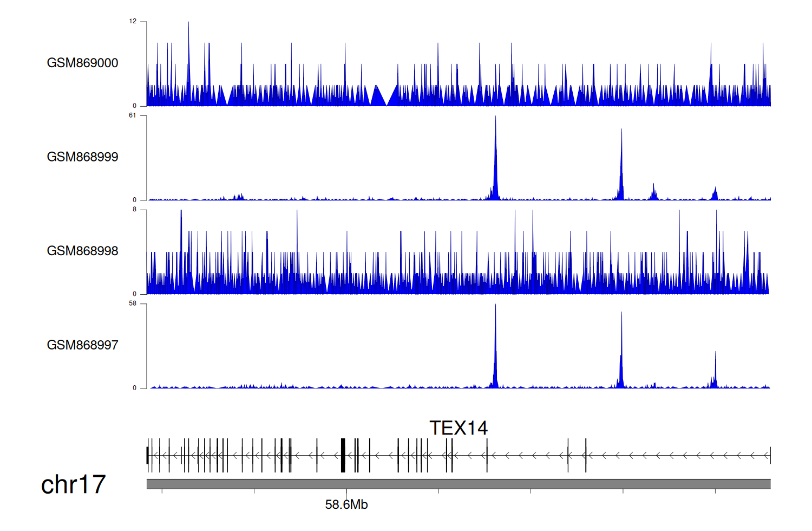Click the GSM868998 track name

click(82, 251)
